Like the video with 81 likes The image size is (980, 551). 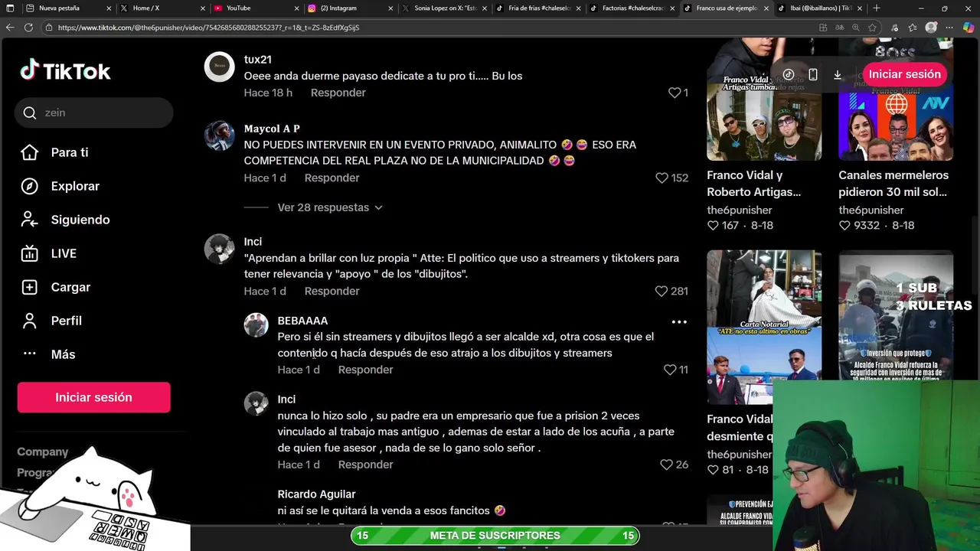tap(713, 470)
